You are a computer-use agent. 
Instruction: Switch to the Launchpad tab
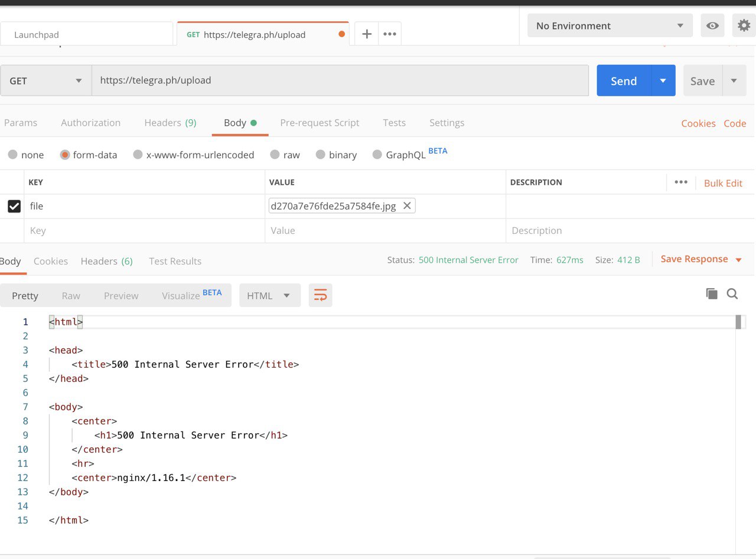click(x=87, y=34)
